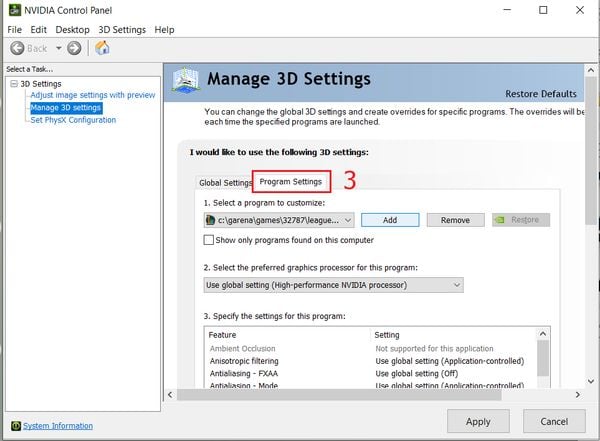Click the League program icon in combo box
The image size is (600, 441).
click(x=210, y=220)
